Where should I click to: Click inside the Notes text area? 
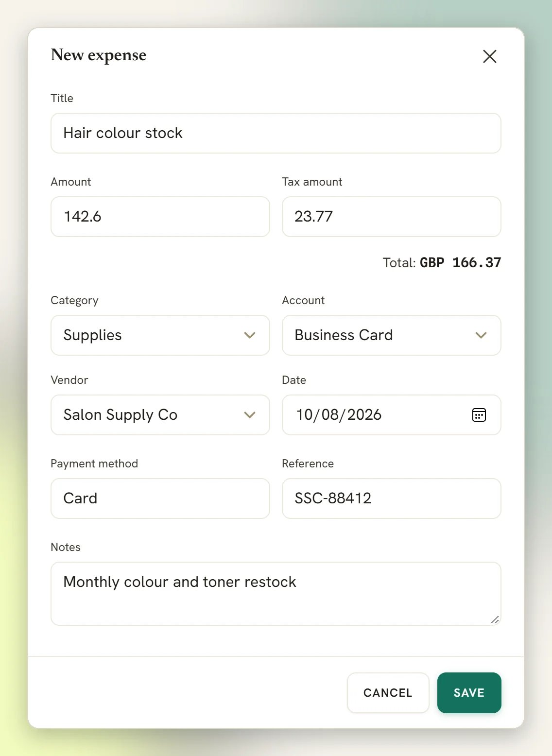point(276,594)
